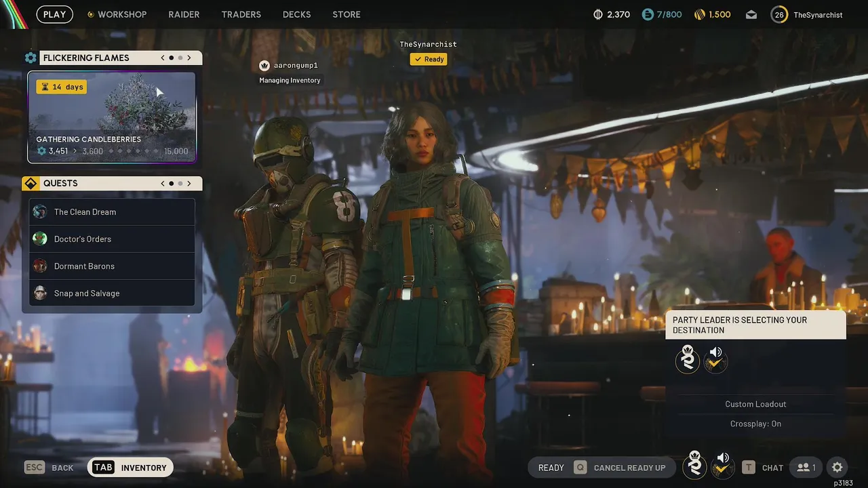Open The Clean Dream quest
Viewport: 868px width, 488px height.
(112, 212)
